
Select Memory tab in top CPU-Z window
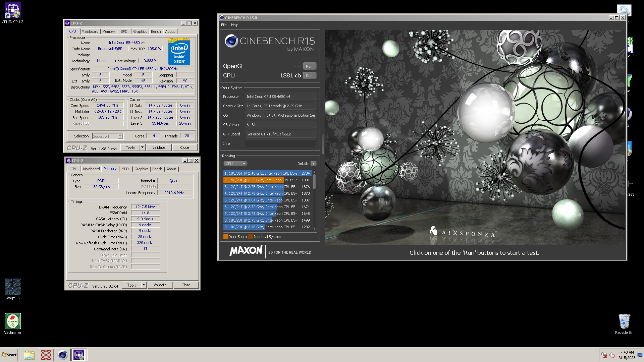pos(109,32)
